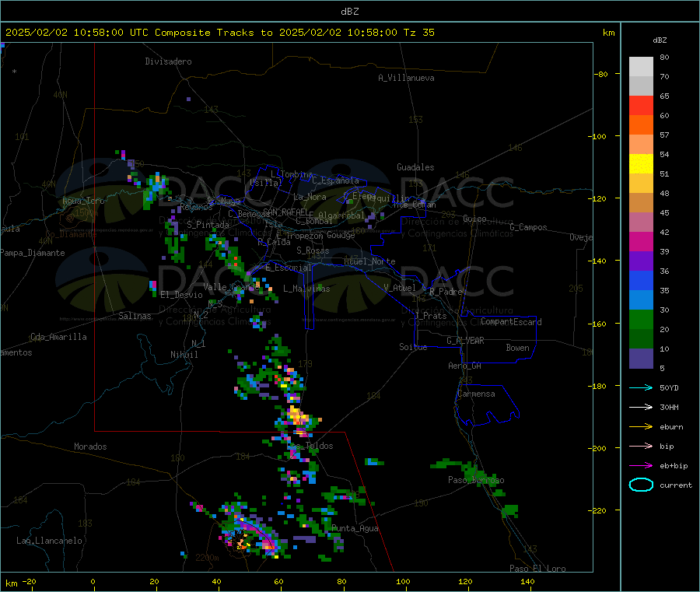This screenshot has height=592, width=700.
Task: Click the 'S_Pintada' map label
Action: click(208, 225)
